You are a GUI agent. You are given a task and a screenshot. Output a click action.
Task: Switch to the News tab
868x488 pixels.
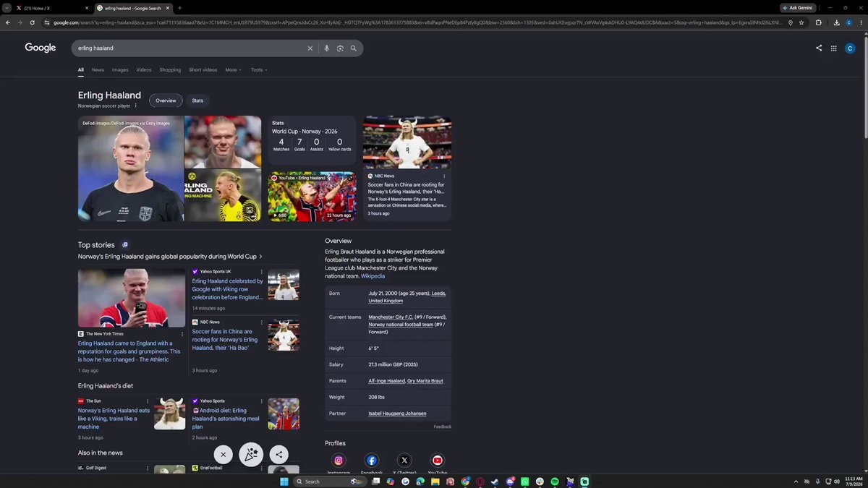[98, 70]
